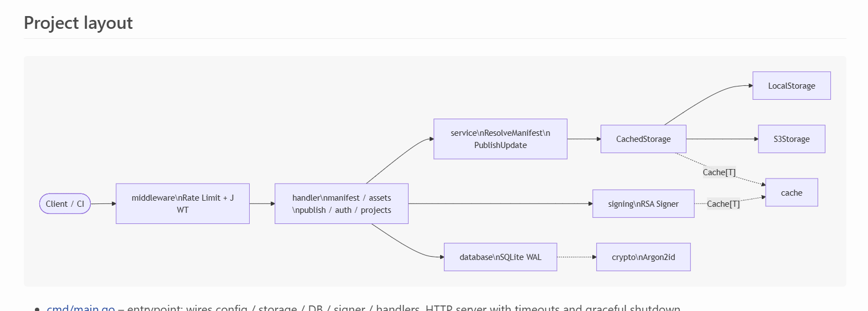Open the cmd/main.go link
The width and height of the screenshot is (868, 311).
coord(81,308)
